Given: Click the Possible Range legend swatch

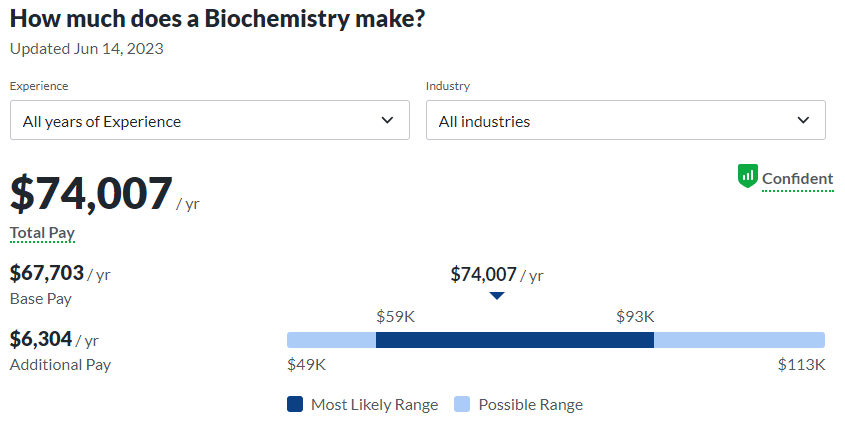Looking at the screenshot, I should pos(462,405).
